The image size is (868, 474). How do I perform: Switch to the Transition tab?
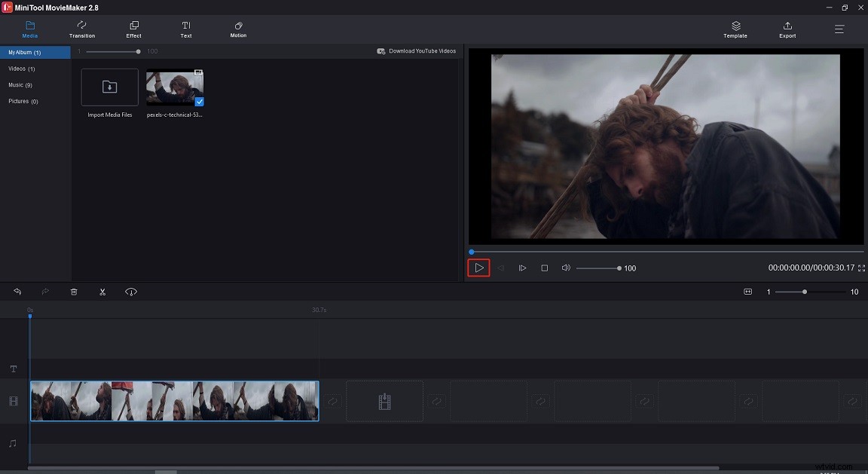[x=82, y=29]
